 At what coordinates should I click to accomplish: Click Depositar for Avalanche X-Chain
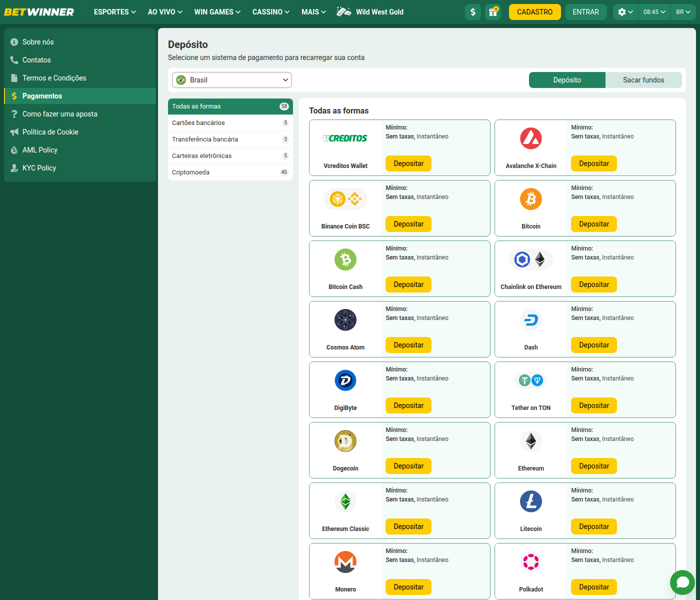[594, 163]
